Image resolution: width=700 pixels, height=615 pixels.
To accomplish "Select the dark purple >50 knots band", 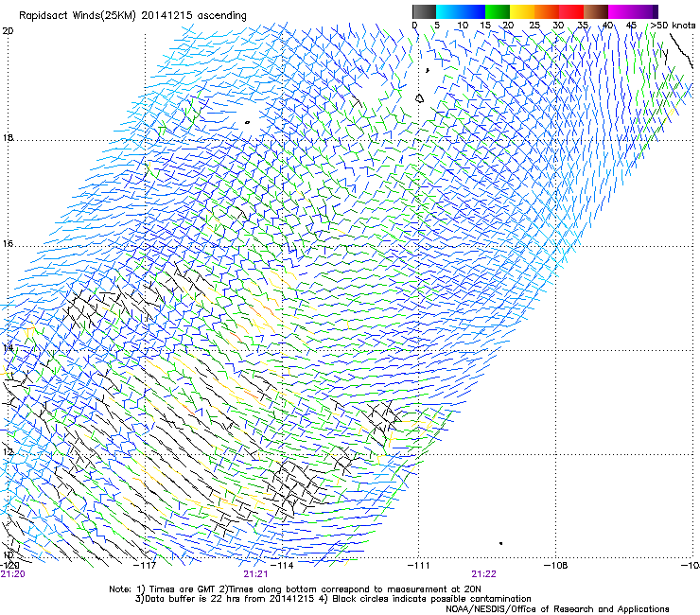I will 656,11.
